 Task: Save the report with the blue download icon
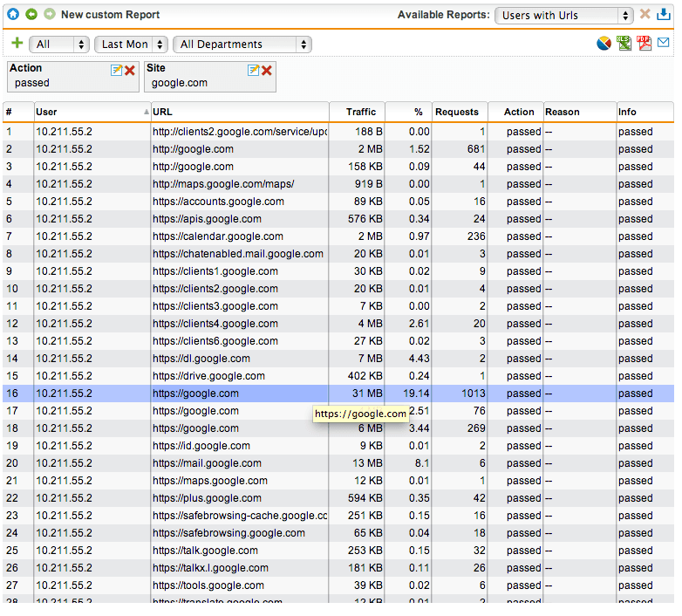tap(664, 14)
